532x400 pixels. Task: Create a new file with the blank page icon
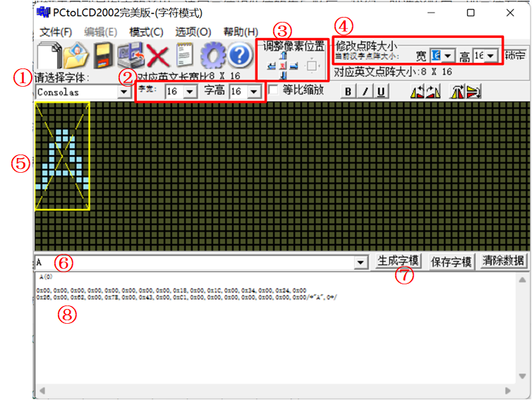pos(49,55)
